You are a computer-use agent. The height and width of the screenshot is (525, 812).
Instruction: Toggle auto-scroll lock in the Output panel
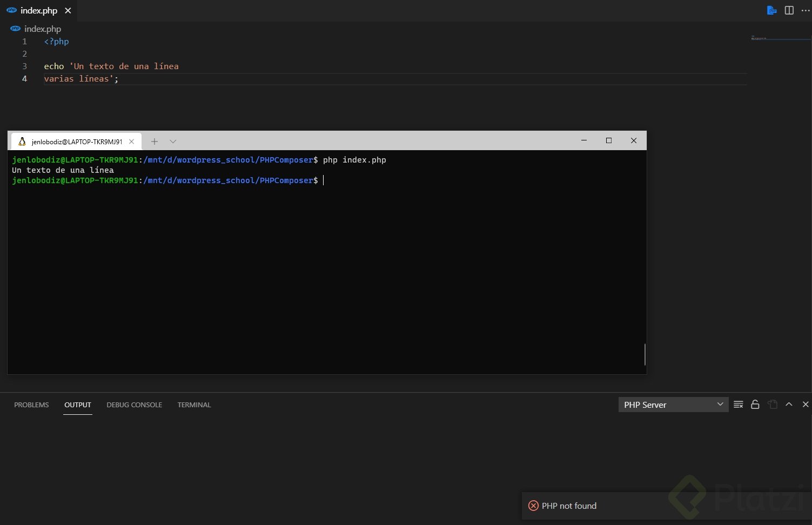(755, 404)
